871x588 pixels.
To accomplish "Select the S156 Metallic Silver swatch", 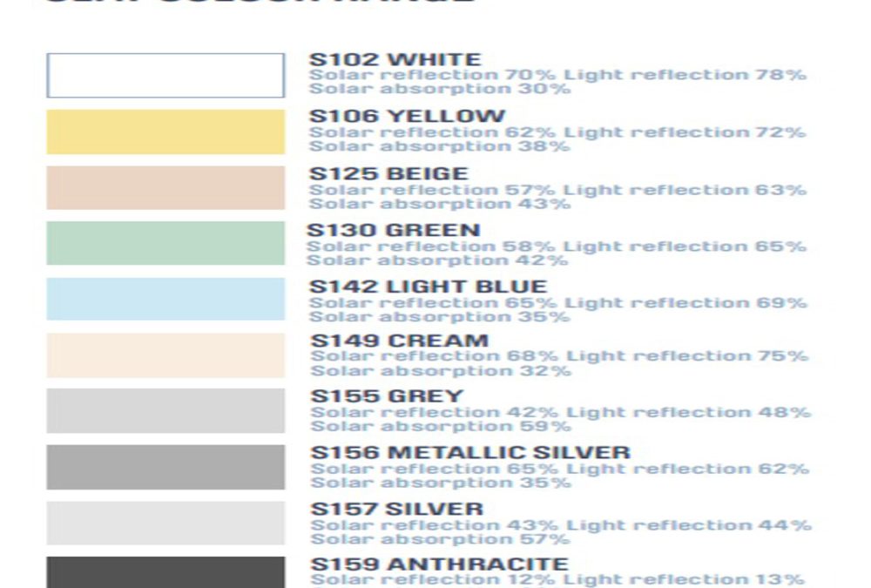I will click(165, 467).
